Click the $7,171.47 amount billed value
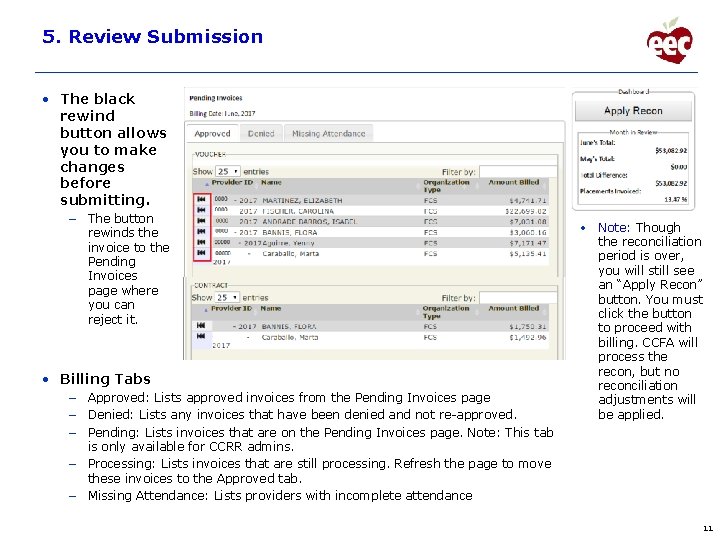Viewport: 720px width, 540px height. point(528,243)
